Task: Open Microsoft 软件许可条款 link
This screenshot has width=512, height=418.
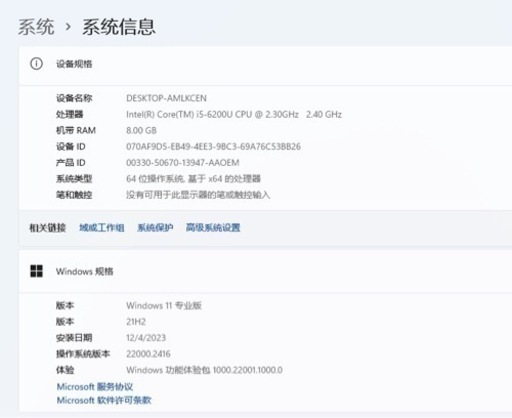Action: click(104, 400)
